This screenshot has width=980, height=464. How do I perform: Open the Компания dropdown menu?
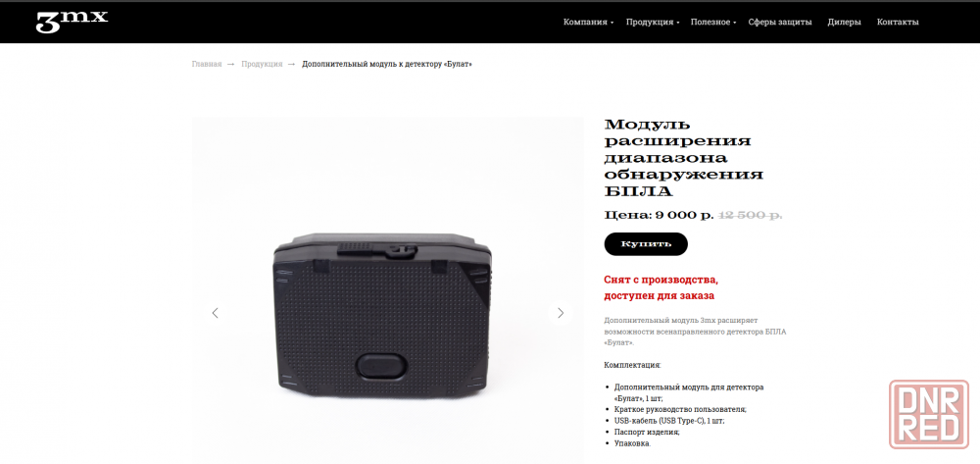click(x=588, y=22)
